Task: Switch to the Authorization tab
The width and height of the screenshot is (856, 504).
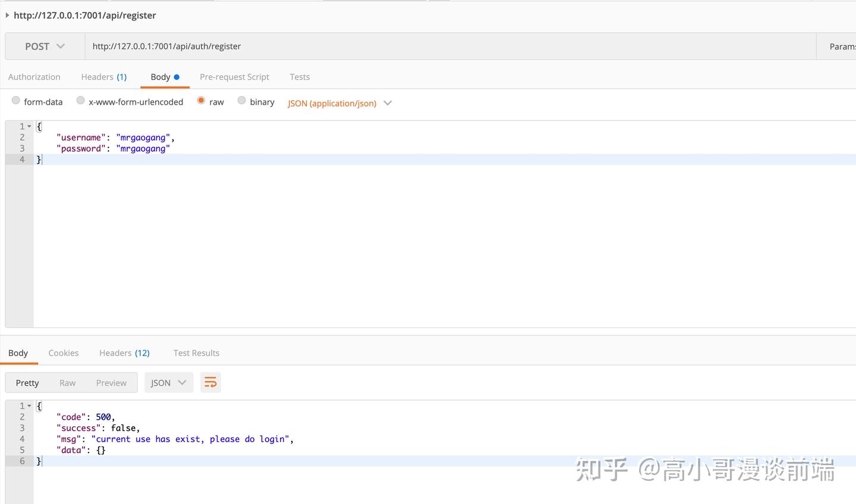Action: (34, 77)
